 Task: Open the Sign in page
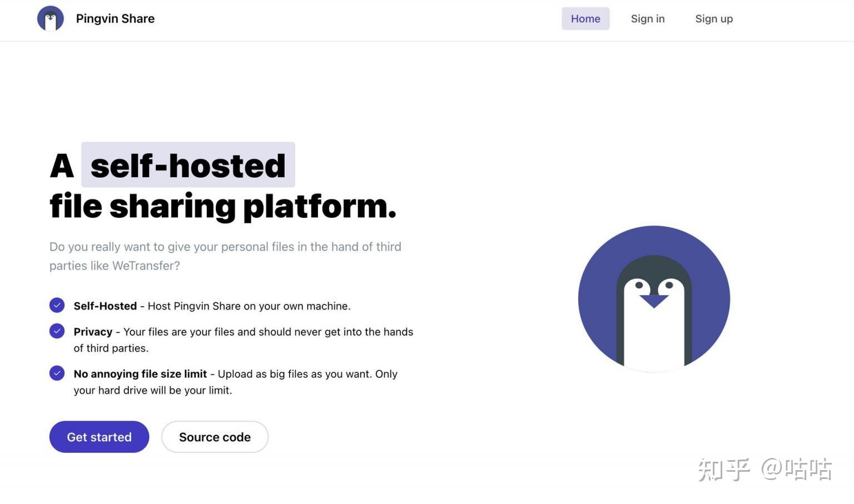point(647,18)
